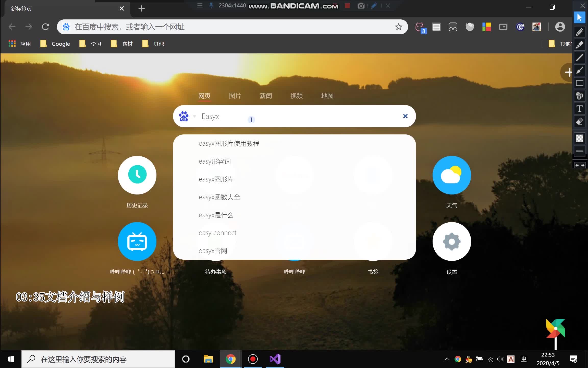Open the 设置 gear shortcut
This screenshot has height=368, width=588.
pos(452,241)
